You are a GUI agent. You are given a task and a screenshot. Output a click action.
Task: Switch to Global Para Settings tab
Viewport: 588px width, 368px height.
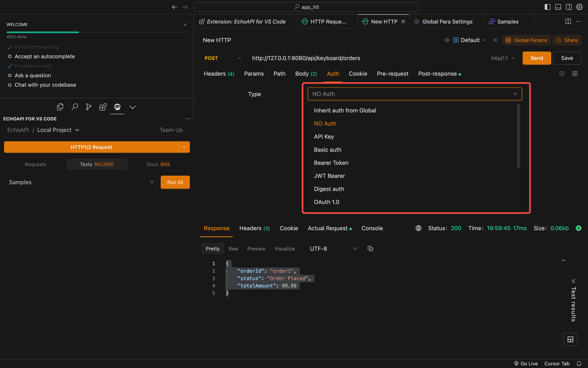pos(447,22)
